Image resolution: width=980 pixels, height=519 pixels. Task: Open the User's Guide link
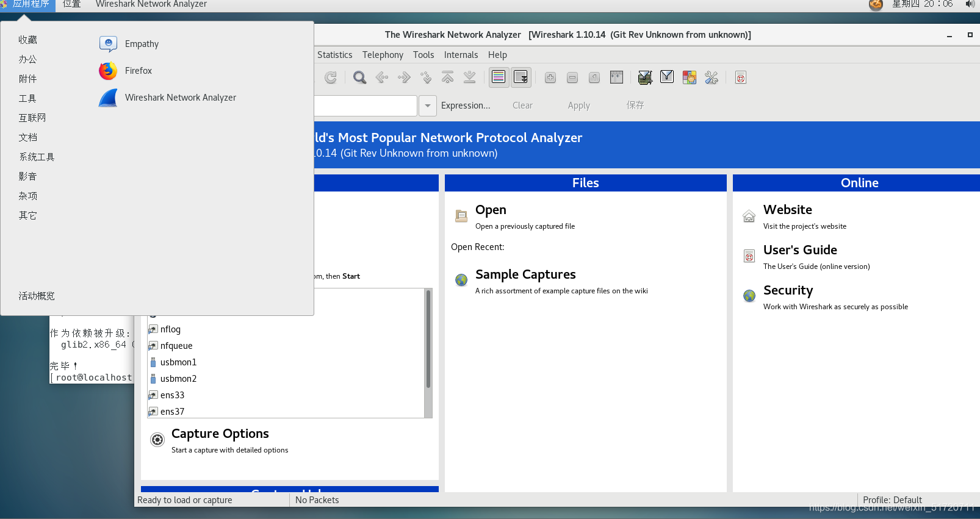tap(800, 250)
